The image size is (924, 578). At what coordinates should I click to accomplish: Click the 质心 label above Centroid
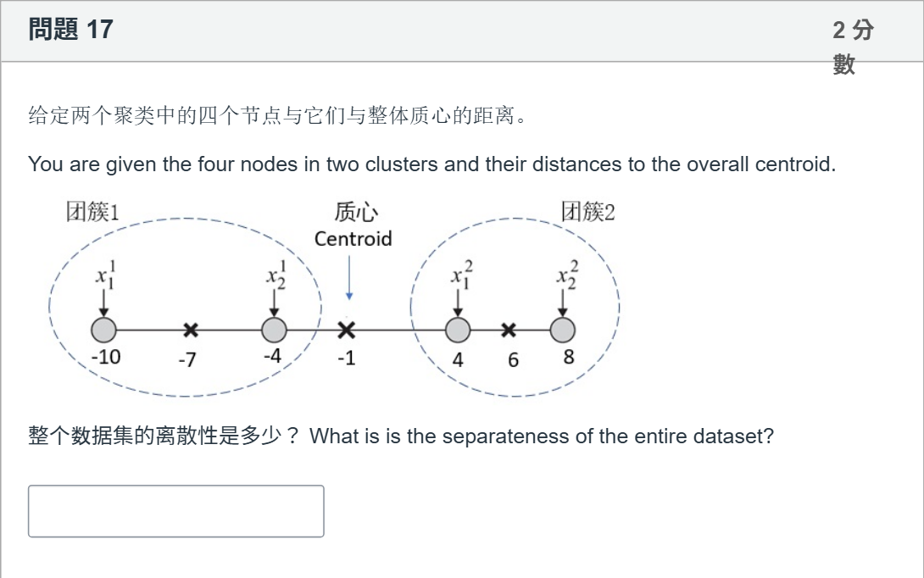356,212
